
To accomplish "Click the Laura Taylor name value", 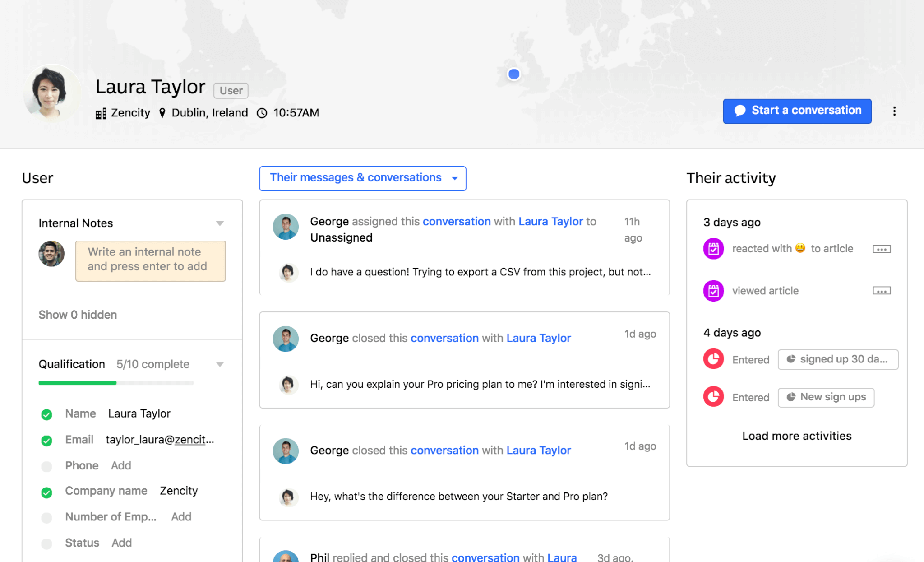I will point(139,413).
